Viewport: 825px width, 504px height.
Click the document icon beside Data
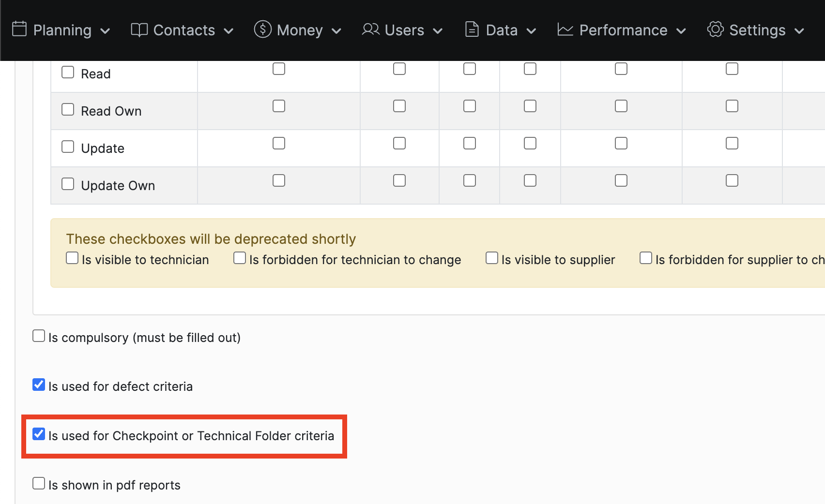pyautogui.click(x=472, y=30)
